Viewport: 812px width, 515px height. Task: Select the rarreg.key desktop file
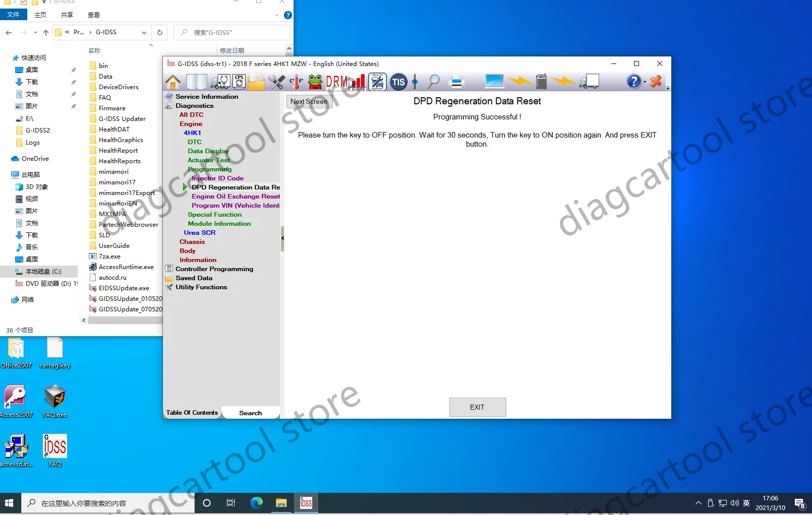(x=55, y=353)
